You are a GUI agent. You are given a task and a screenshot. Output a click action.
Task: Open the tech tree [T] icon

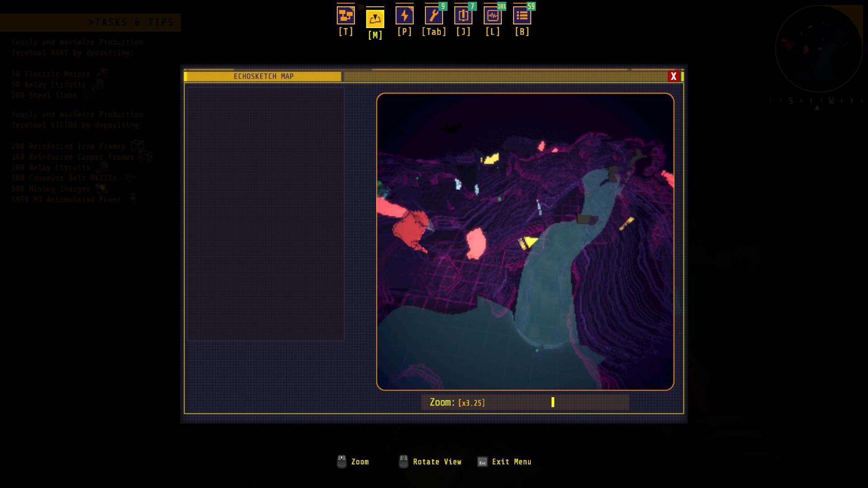pos(345,16)
